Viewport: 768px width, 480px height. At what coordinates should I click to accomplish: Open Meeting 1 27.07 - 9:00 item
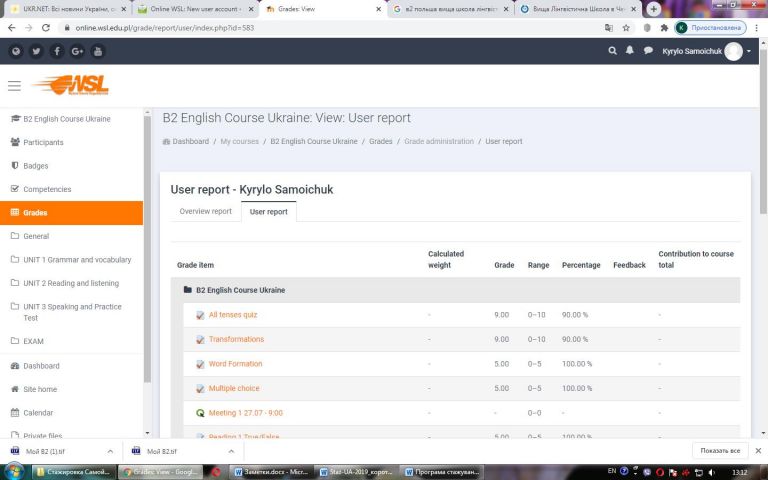point(246,413)
